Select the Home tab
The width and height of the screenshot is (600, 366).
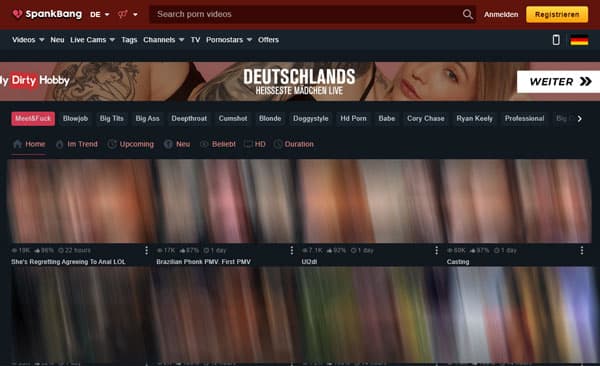click(x=29, y=144)
